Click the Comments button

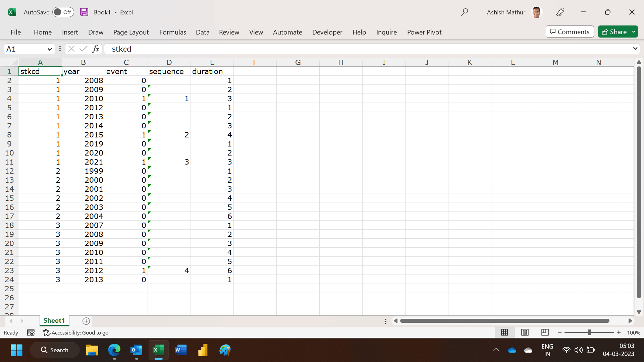pos(570,32)
